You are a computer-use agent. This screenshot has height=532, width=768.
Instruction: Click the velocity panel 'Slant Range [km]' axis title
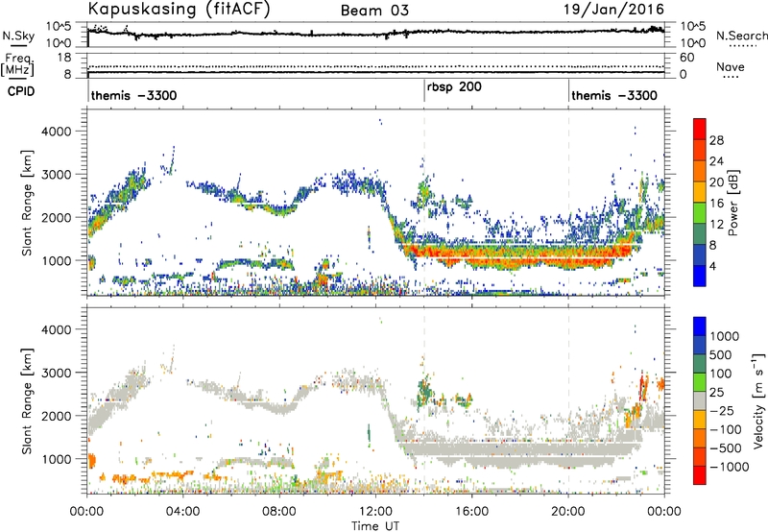(x=27, y=400)
